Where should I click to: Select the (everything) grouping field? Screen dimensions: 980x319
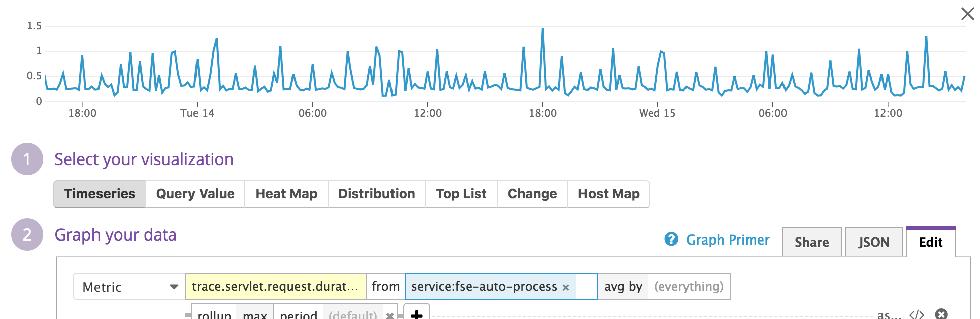(x=689, y=287)
